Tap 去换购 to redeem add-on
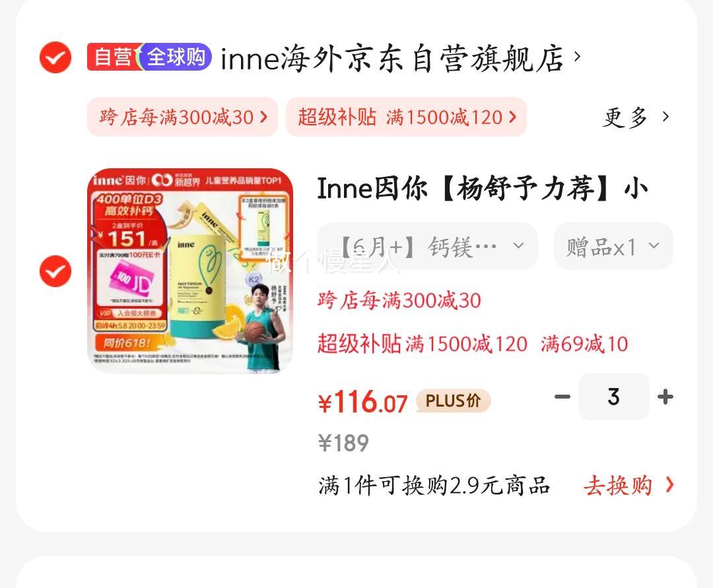This screenshot has height=588, width=713. (x=629, y=485)
